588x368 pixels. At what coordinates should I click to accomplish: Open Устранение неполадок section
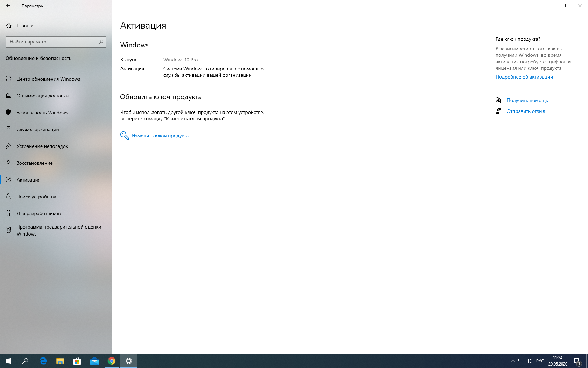click(x=56, y=146)
